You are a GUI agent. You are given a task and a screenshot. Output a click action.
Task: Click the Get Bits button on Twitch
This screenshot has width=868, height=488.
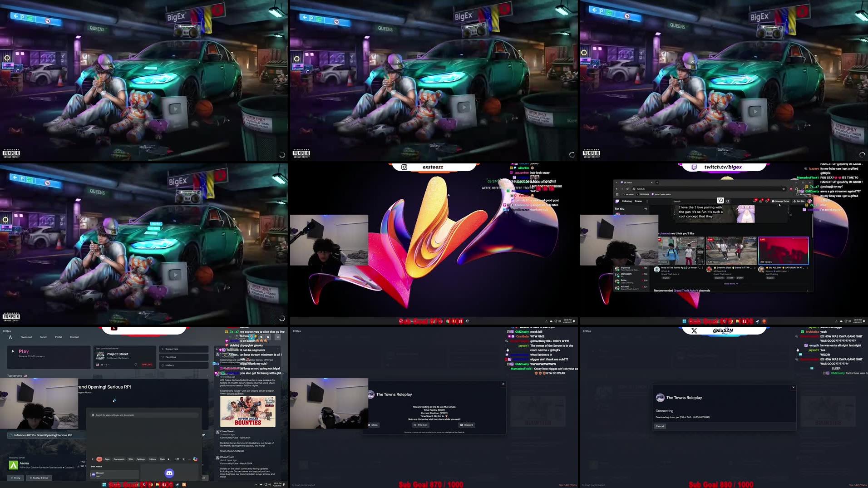[799, 201]
